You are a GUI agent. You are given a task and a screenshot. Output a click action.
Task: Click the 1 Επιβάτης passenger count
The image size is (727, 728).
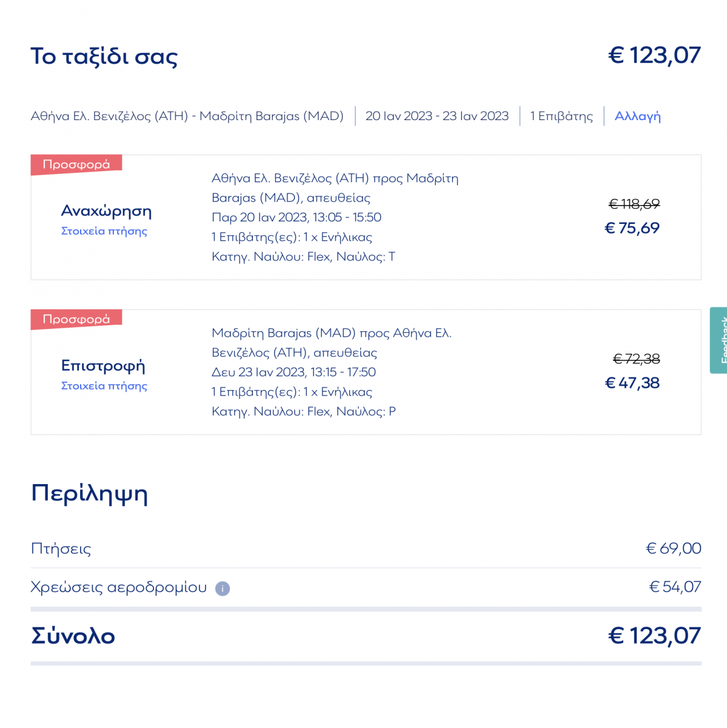pos(561,116)
